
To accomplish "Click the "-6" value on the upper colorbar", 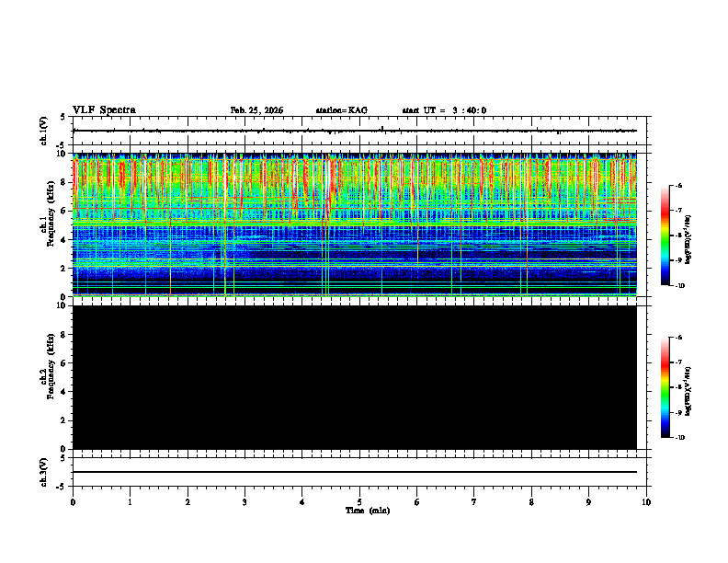I will tap(678, 185).
